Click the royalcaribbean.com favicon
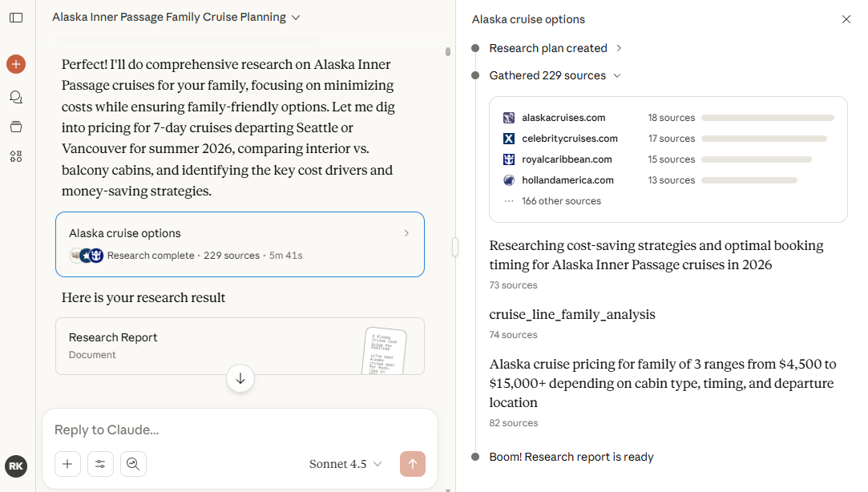Screen dimensions: 868x492 (509, 159)
